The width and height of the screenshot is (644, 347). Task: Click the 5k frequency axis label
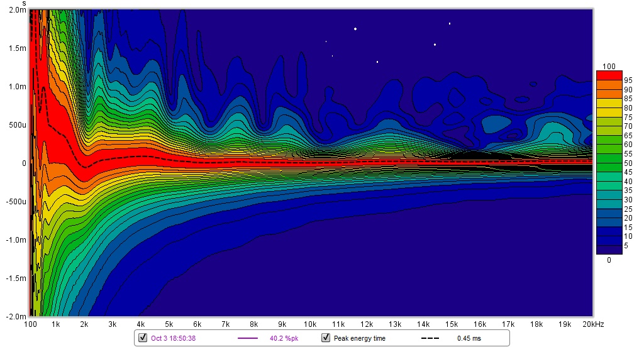pyautogui.click(x=169, y=324)
